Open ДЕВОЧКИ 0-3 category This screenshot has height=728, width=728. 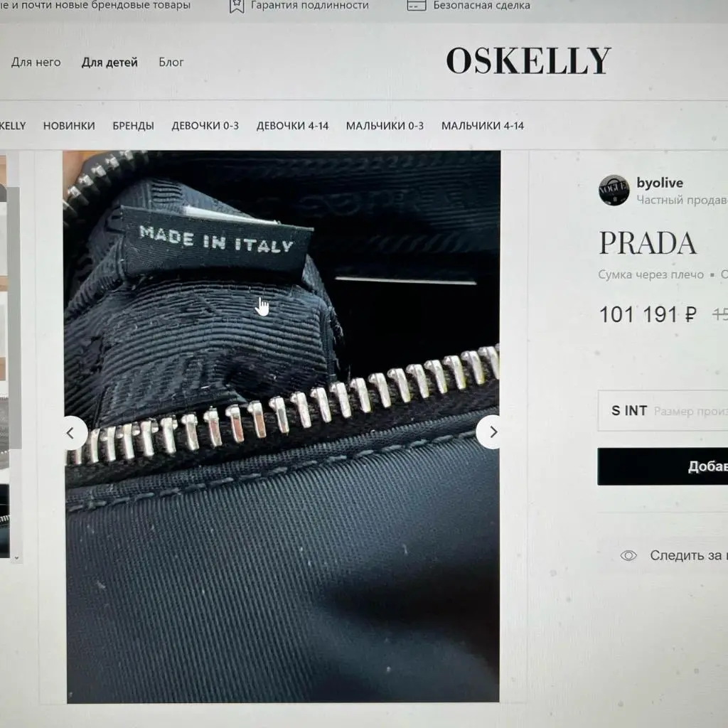coord(205,126)
